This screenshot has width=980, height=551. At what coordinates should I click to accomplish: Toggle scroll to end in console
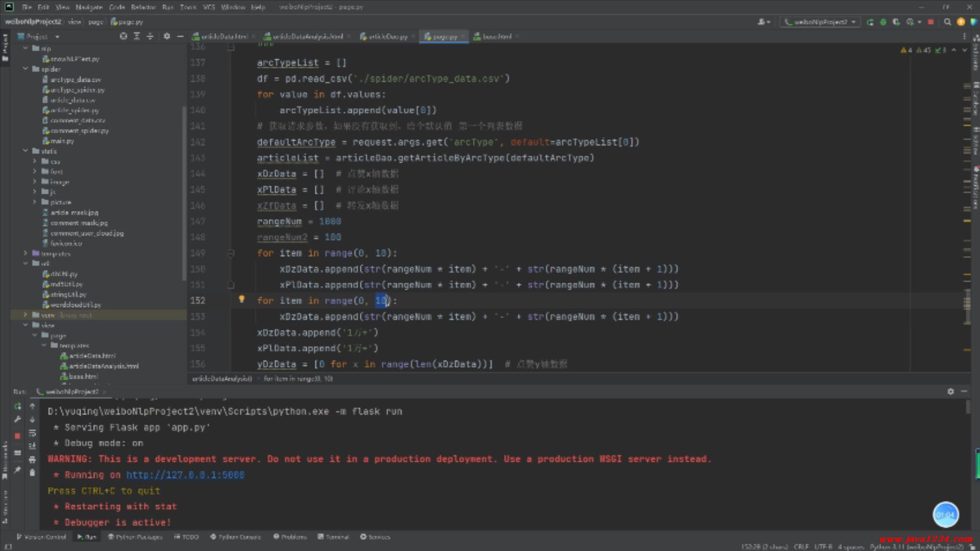pyautogui.click(x=32, y=446)
